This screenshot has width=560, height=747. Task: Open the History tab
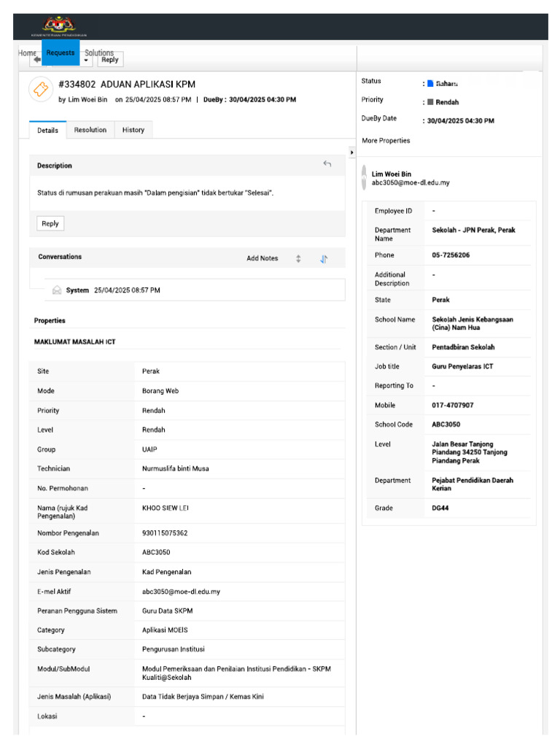[133, 130]
